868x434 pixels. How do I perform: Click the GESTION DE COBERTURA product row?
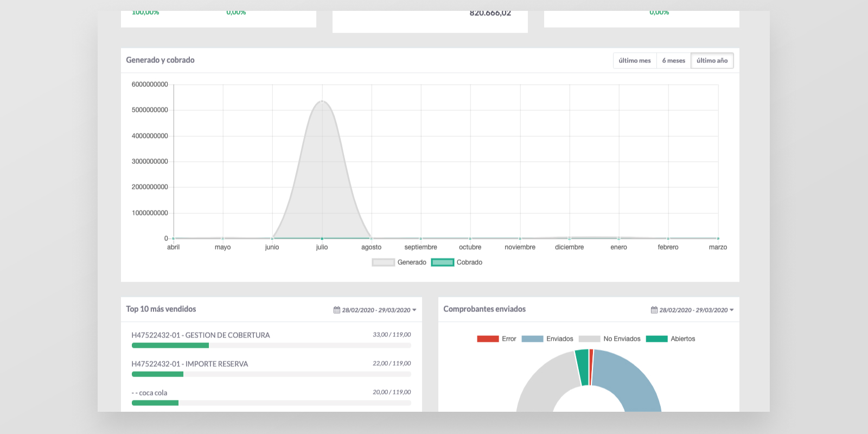tap(271, 341)
